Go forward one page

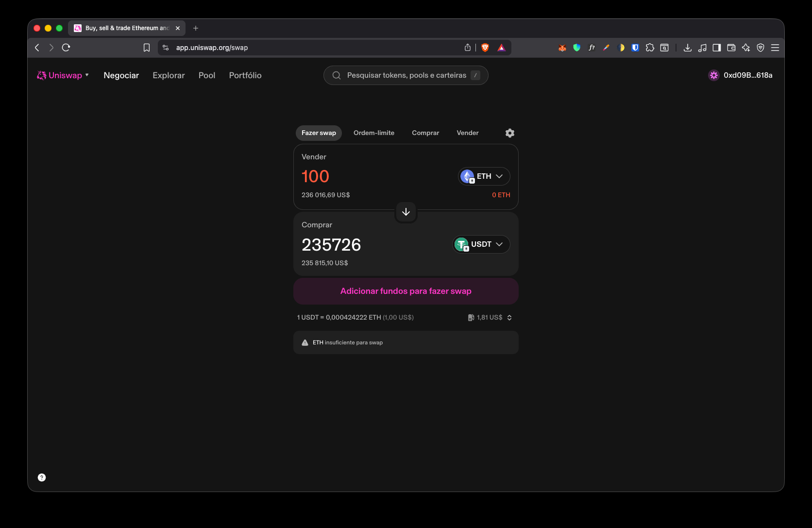tap(51, 48)
